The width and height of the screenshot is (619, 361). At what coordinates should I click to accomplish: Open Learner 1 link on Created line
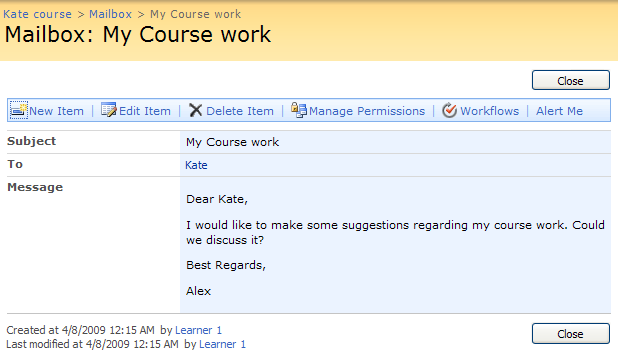tap(199, 330)
